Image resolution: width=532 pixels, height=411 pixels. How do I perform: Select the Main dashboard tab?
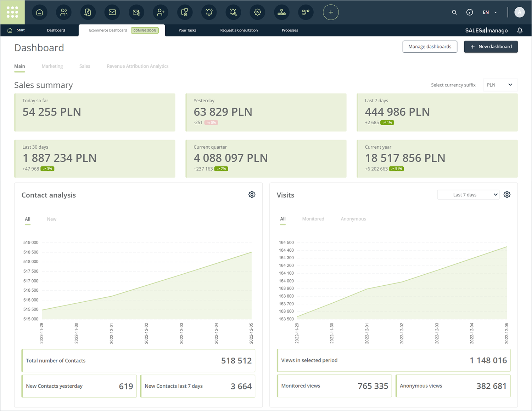point(19,66)
